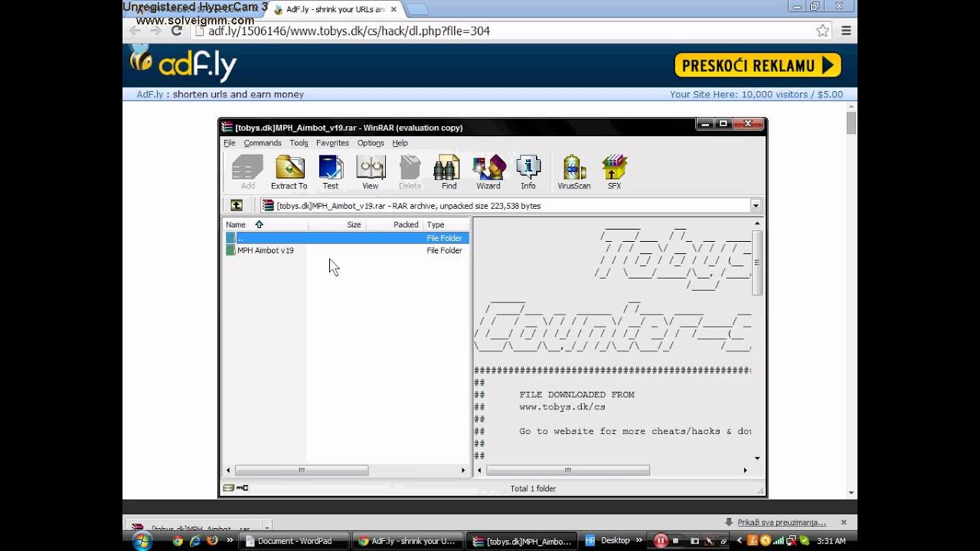Open the Chrome hamburger menu

[x=846, y=31]
